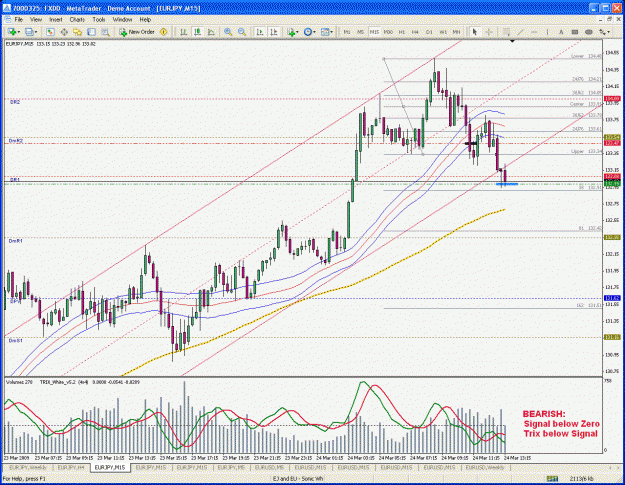Open the Terminal panel toolbar icon

(91, 32)
